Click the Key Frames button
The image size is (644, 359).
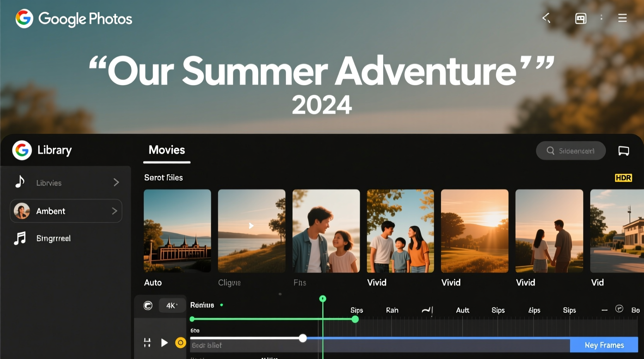604,345
